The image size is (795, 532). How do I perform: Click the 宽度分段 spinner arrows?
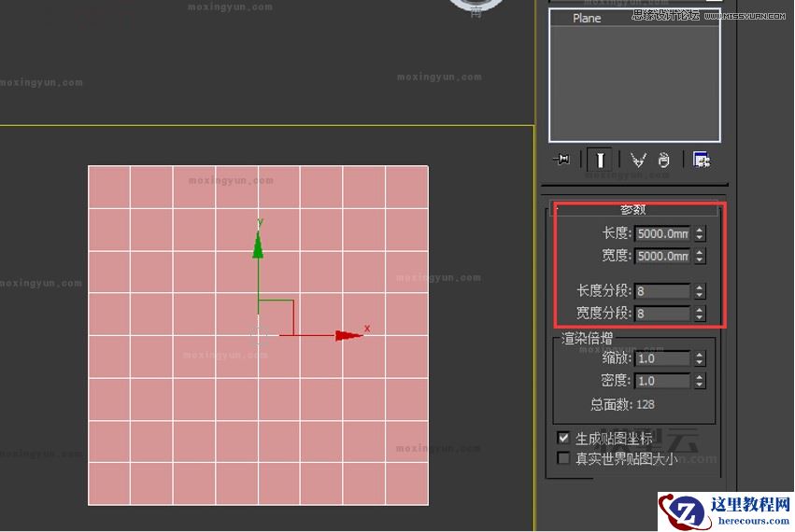coord(700,313)
